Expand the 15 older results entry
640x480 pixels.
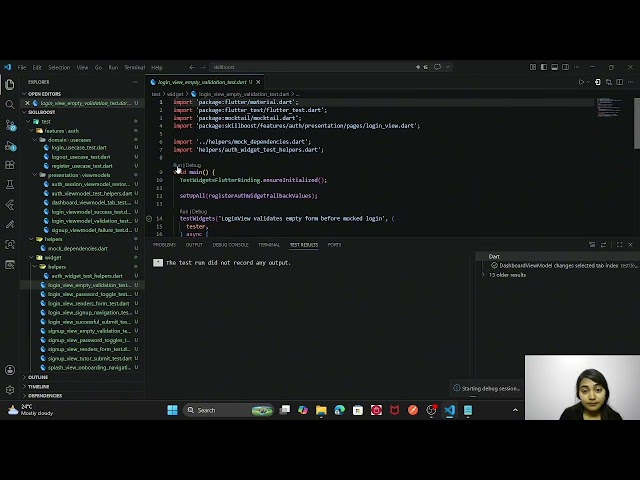click(507, 275)
